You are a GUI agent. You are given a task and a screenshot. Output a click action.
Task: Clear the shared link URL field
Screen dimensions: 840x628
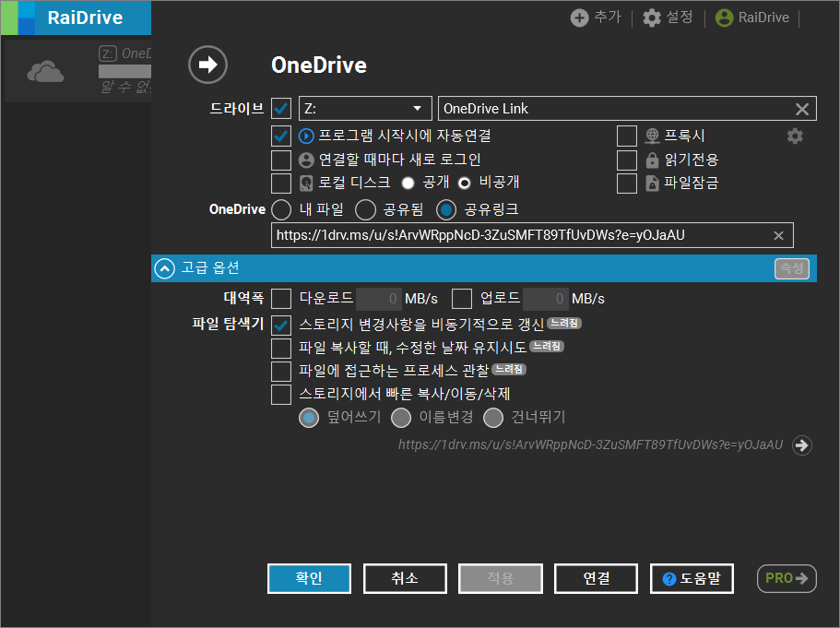778,235
